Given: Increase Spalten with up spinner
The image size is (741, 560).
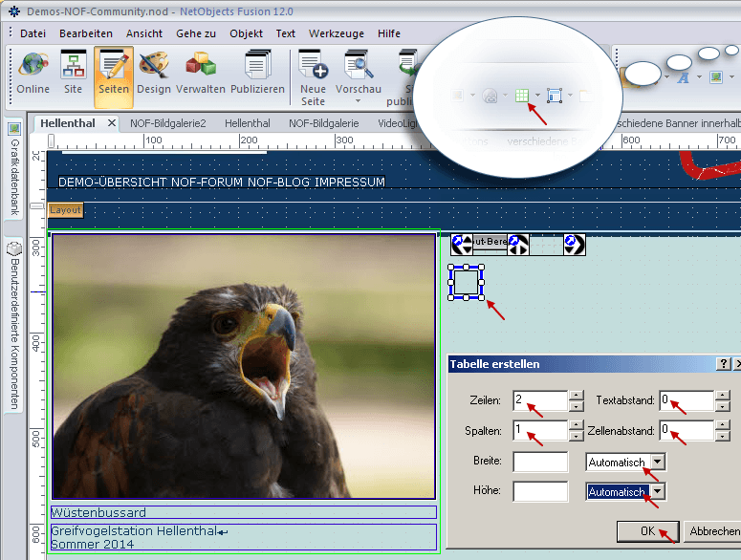Looking at the screenshot, I should tap(577, 424).
